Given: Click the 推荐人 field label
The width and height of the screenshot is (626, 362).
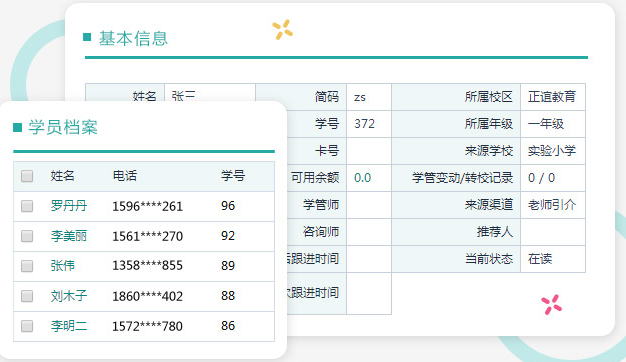Looking at the screenshot, I should point(495,231).
